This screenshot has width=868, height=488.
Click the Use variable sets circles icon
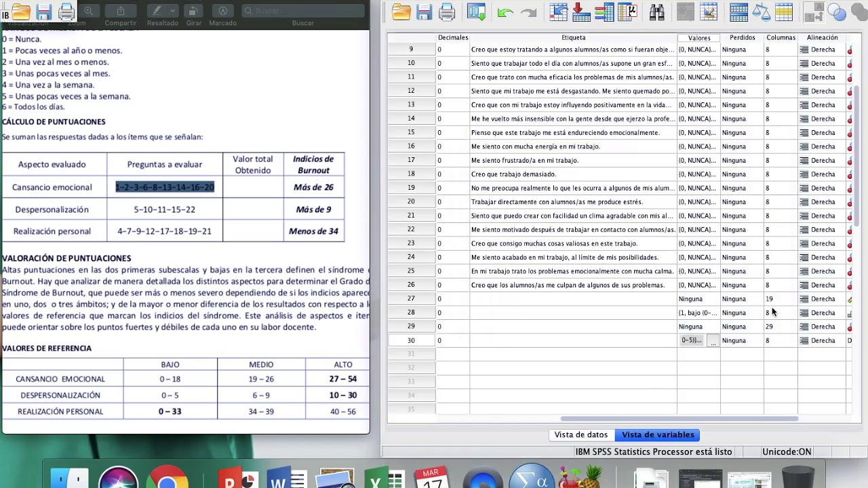point(837,12)
